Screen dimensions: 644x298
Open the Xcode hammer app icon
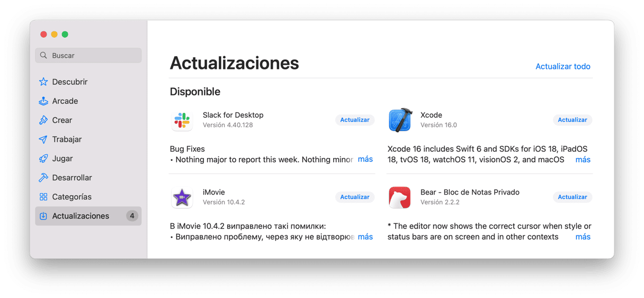click(400, 120)
